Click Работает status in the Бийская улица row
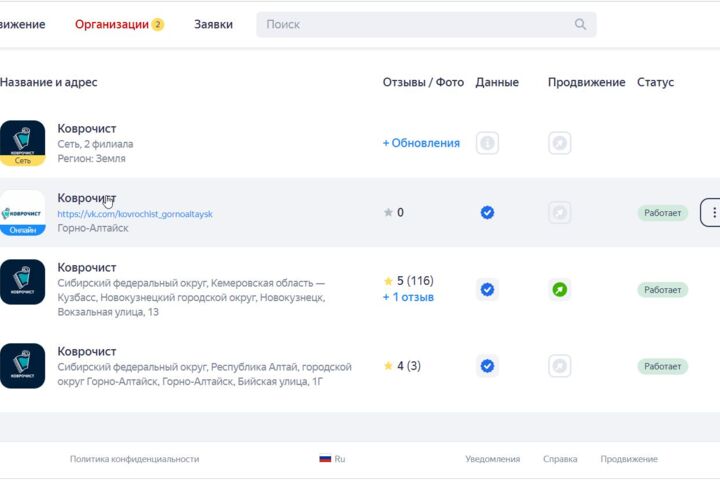Viewport: 720px width, 480px height. click(663, 366)
